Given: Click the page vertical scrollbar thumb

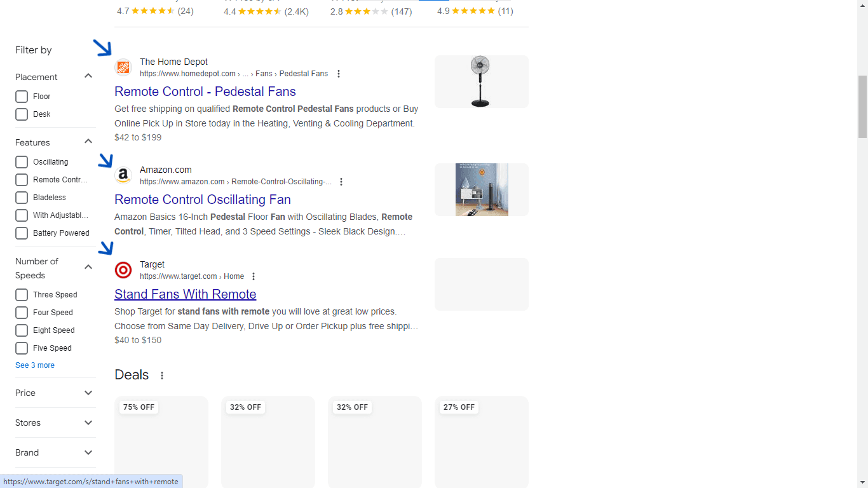Looking at the screenshot, I should click(x=862, y=106).
